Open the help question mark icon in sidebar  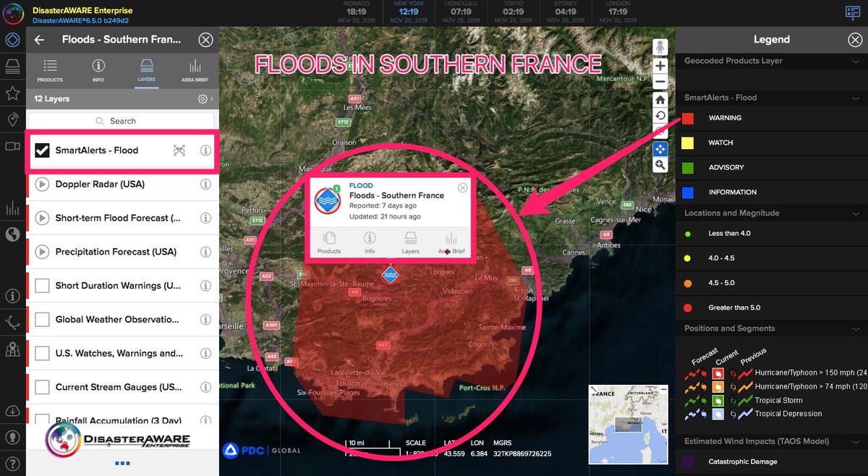click(12, 463)
